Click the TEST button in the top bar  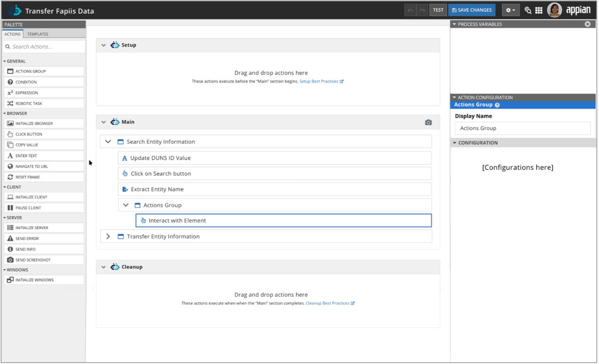point(438,10)
